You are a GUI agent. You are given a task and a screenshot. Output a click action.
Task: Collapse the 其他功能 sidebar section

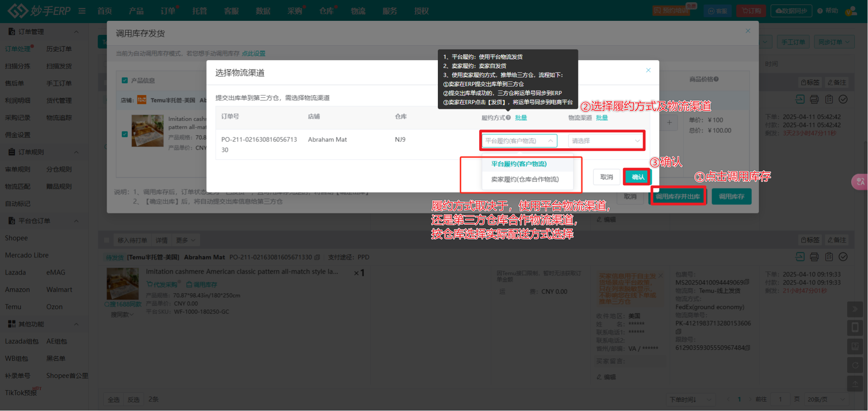(76, 324)
